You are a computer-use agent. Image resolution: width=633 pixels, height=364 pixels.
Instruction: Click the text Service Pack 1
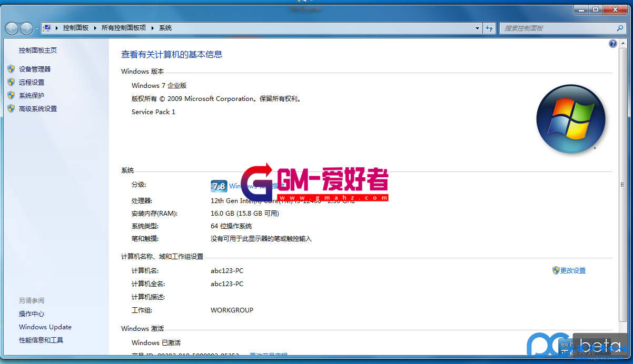point(153,112)
